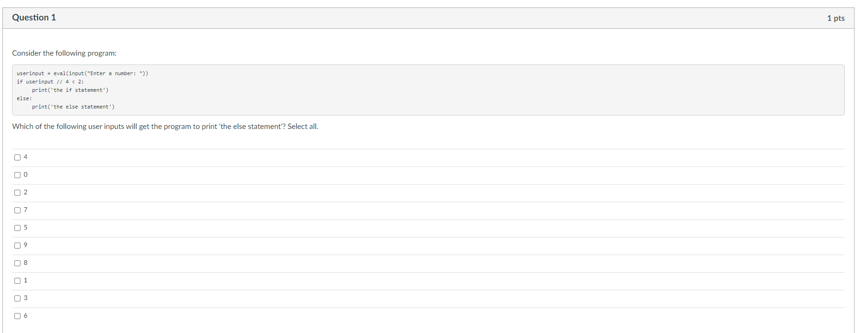Viewport: 868px width, 333px height.
Task: Enable the checkbox next to 7
Action: (17, 210)
